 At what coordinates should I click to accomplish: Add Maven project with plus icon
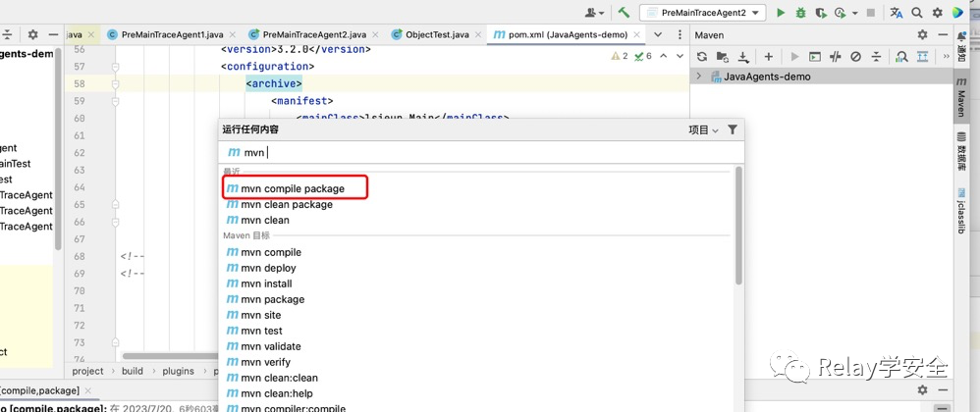769,57
